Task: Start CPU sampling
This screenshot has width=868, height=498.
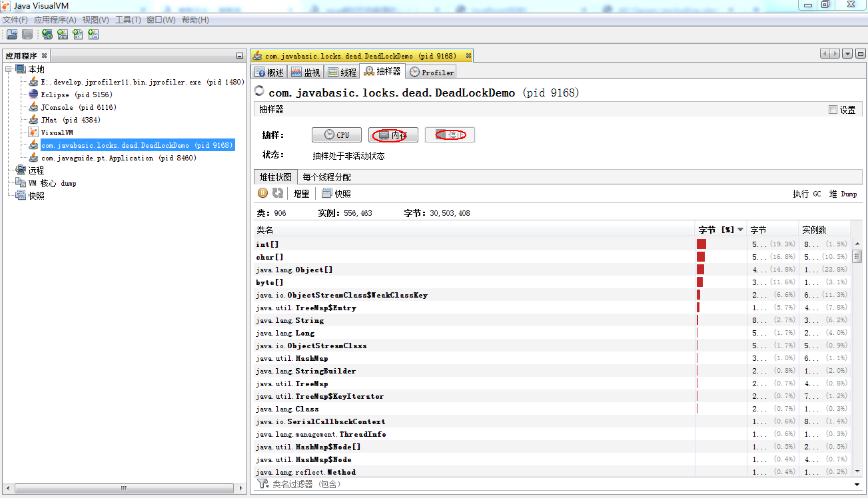Action: pyautogui.click(x=336, y=134)
